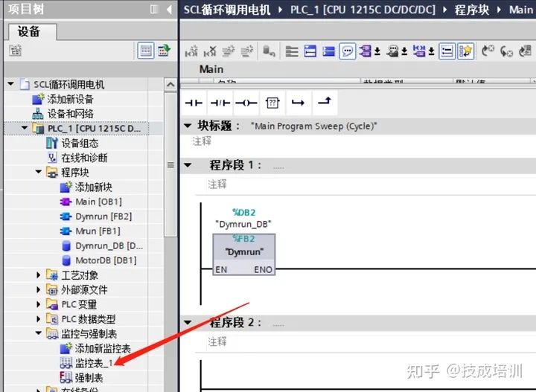The image size is (536, 392).
Task: Click the Reset start values icon
Action: (x=269, y=51)
